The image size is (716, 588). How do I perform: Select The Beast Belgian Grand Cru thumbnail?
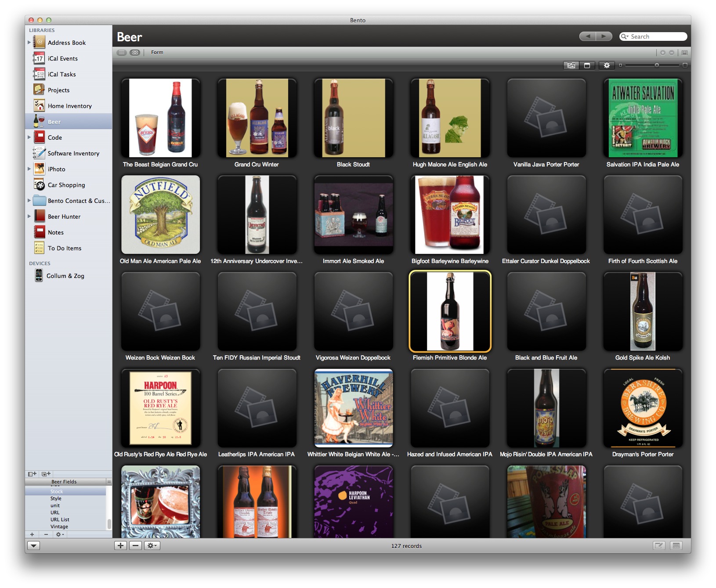coord(160,118)
